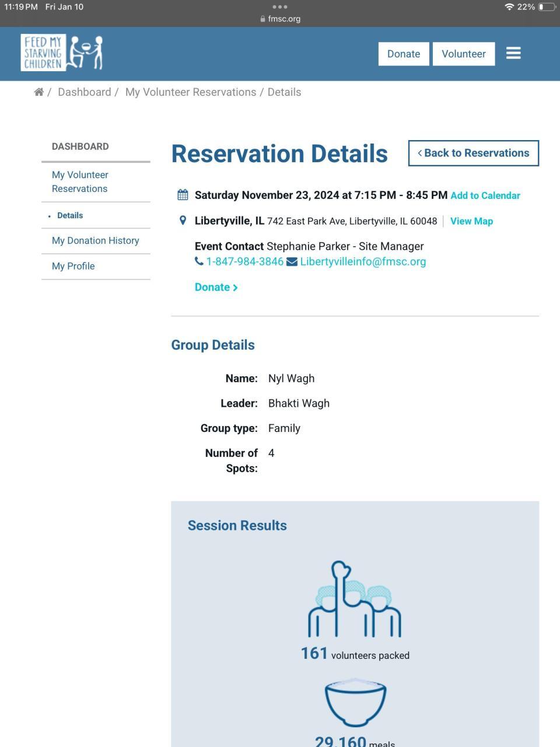
Task: Open the Dashboard breadcrumb link
Action: [x=84, y=92]
